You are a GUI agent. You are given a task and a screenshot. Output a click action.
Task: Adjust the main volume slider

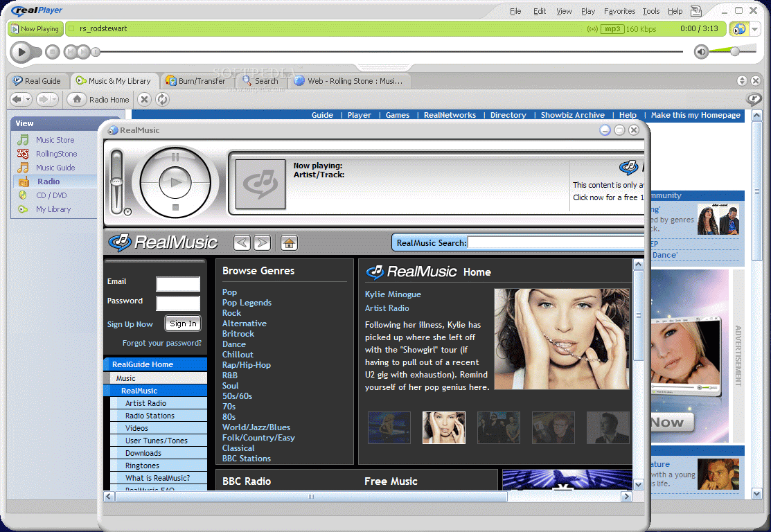735,51
